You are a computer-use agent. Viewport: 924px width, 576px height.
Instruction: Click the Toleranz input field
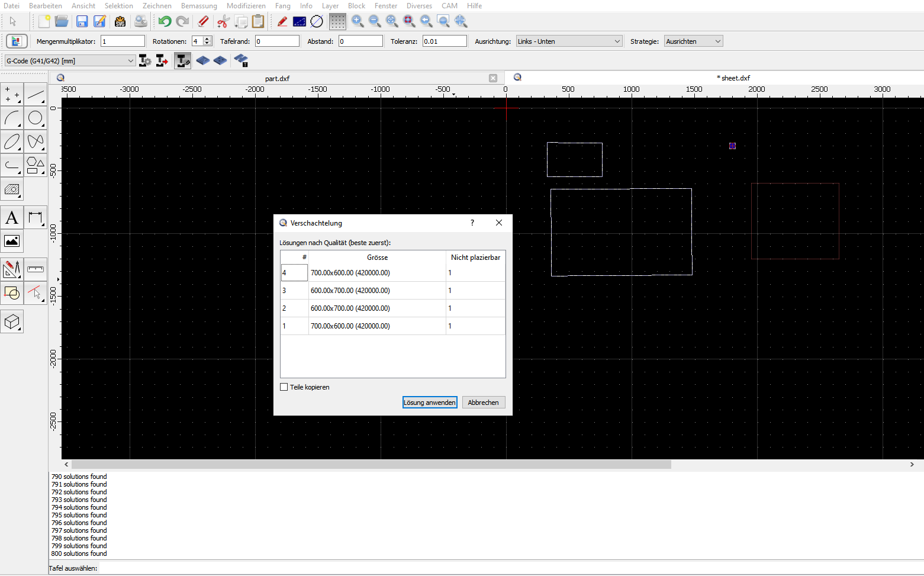pos(444,41)
